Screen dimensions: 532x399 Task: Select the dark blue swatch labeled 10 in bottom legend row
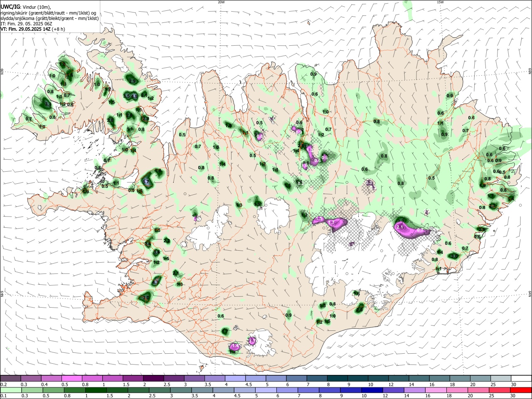click(x=372, y=390)
